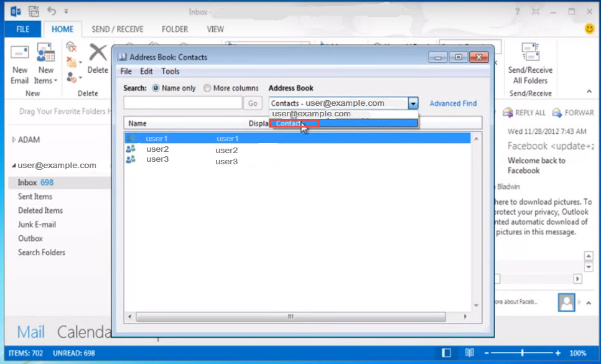Open the Edit menu in Address Book
This screenshot has width=601, height=364.
[x=146, y=72]
